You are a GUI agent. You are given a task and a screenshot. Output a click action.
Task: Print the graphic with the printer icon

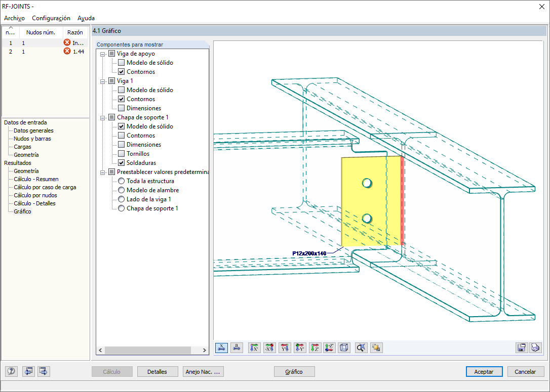(536, 348)
